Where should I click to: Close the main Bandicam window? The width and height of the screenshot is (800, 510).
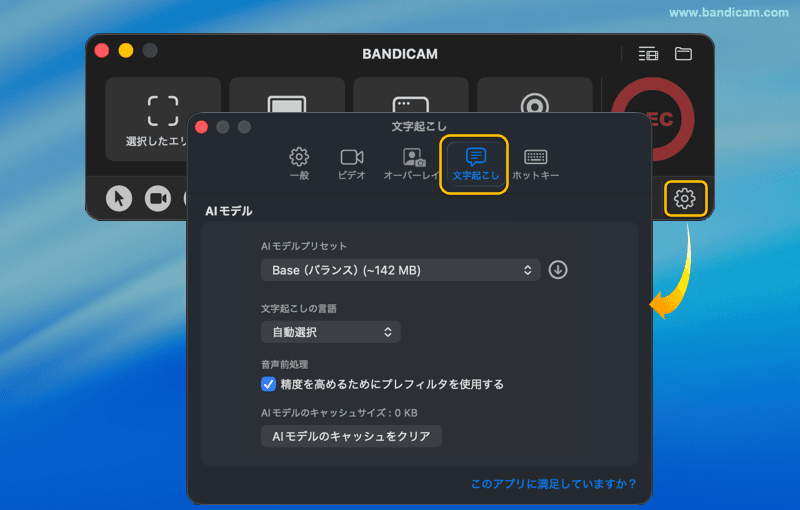pyautogui.click(x=102, y=50)
